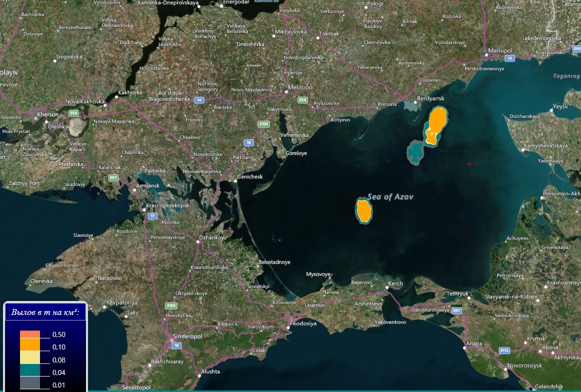The image size is (581, 392).
Task: Select the Berdyansk city label
Action: click(430, 98)
